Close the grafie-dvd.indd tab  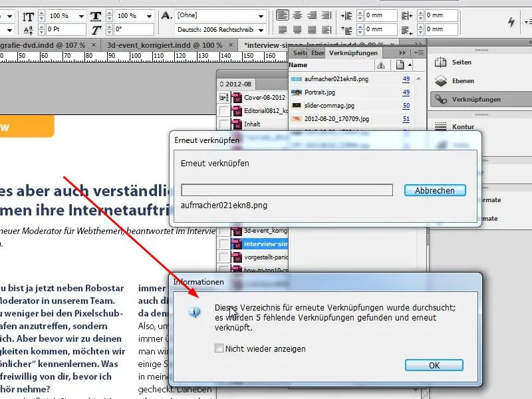[x=94, y=45]
